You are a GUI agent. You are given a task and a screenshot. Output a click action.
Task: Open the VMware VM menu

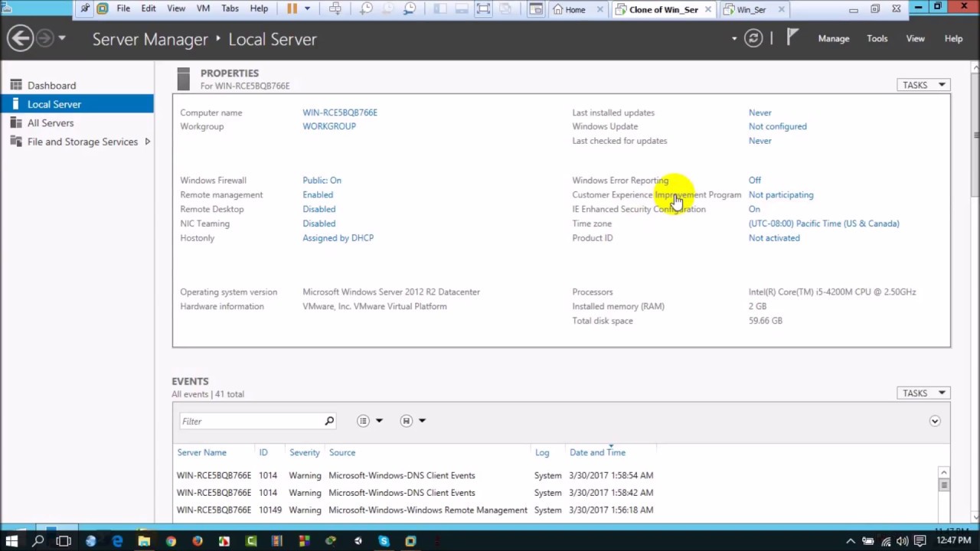(203, 9)
